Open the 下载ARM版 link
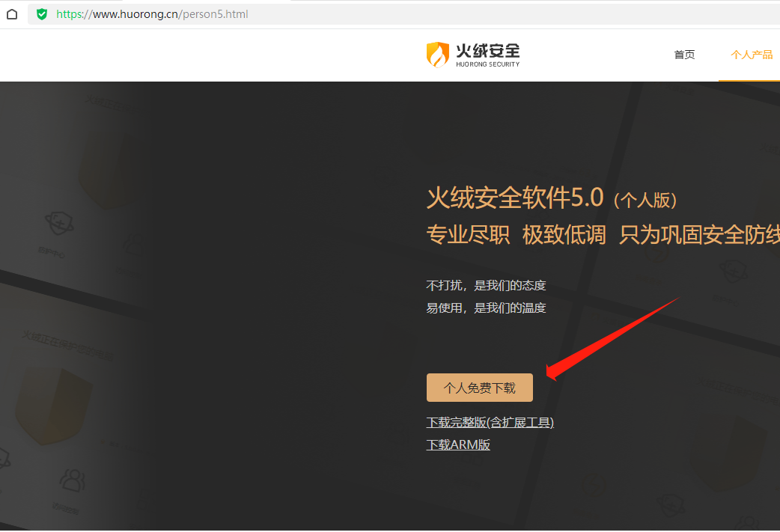Viewport: 780px width, 532px height. pos(458,444)
